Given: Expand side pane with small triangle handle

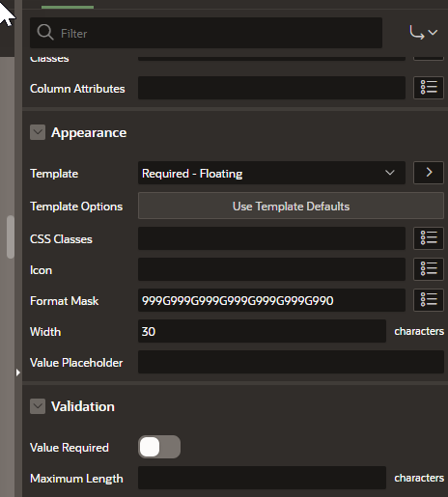Looking at the screenshot, I should coord(18,373).
